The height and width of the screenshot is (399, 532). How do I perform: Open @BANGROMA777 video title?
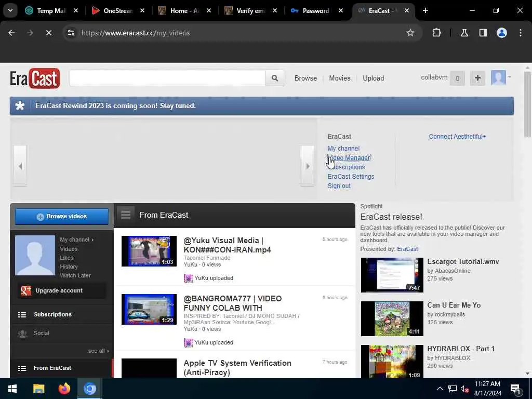(x=232, y=303)
